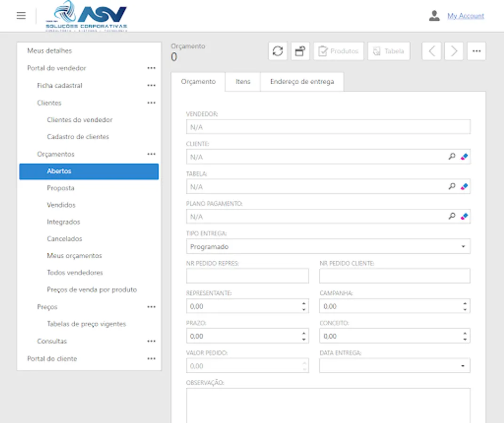Click the ASV company logo
Image resolution: width=504 pixels, height=423 pixels.
(x=87, y=16)
